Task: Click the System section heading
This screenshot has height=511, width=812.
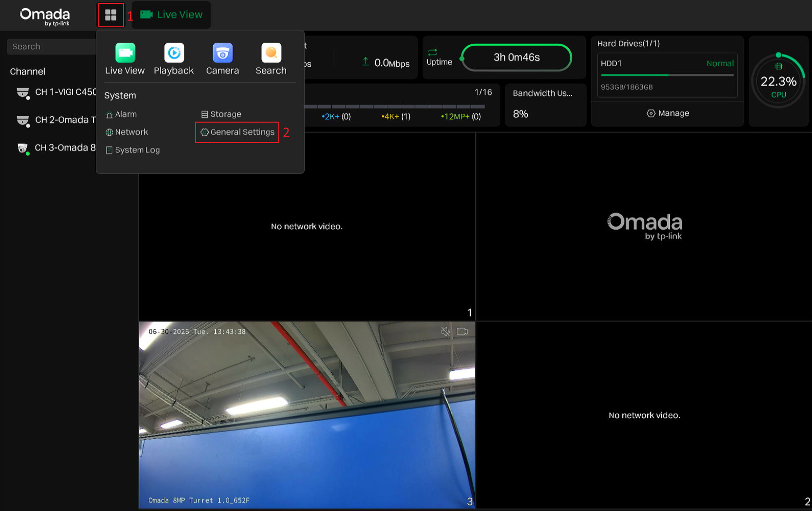Action: coord(120,95)
